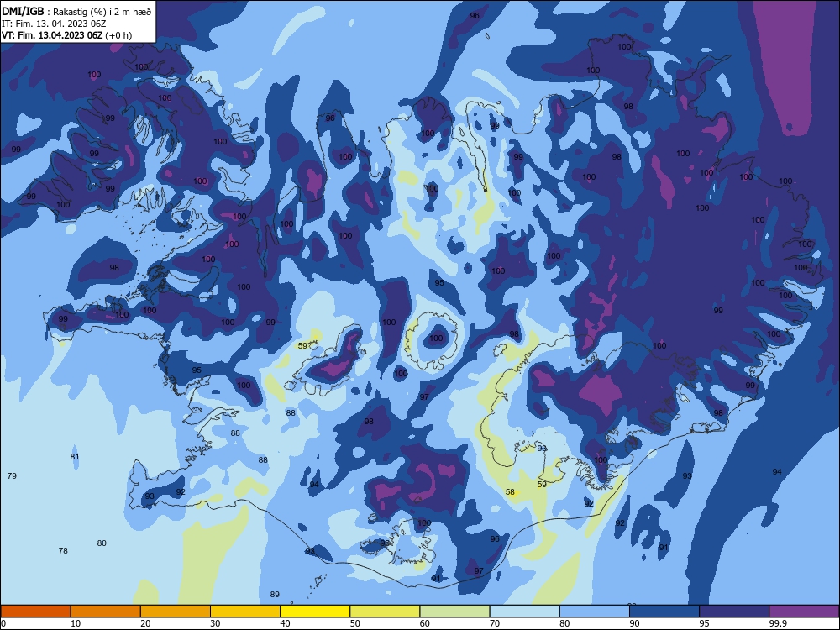Click the humidity value 79 on the map
The height and width of the screenshot is (630, 840).
[12, 475]
